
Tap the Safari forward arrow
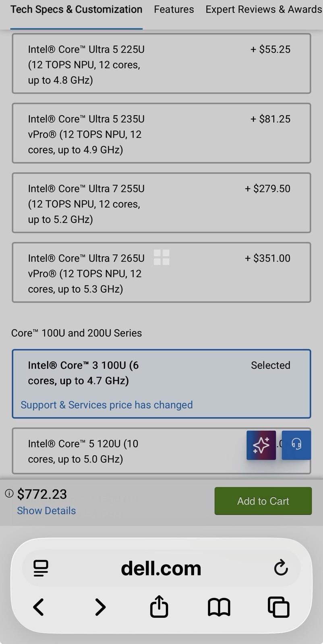(100, 607)
